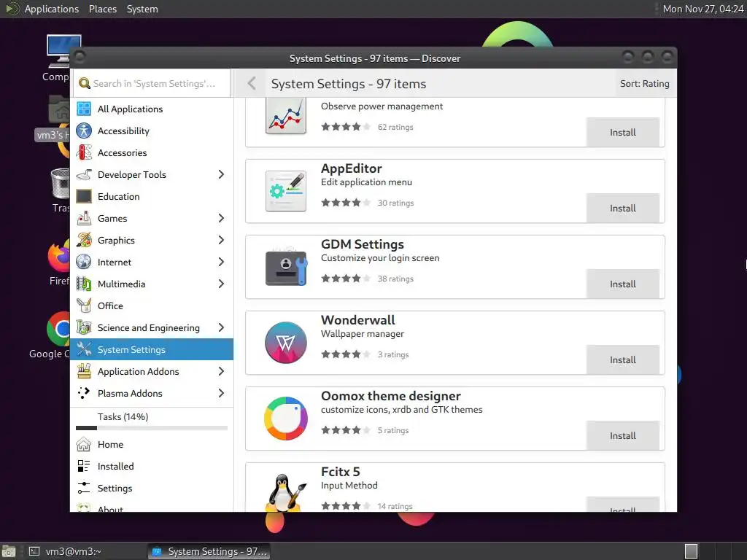Open the System menu
This screenshot has width=747, height=560.
[142, 9]
